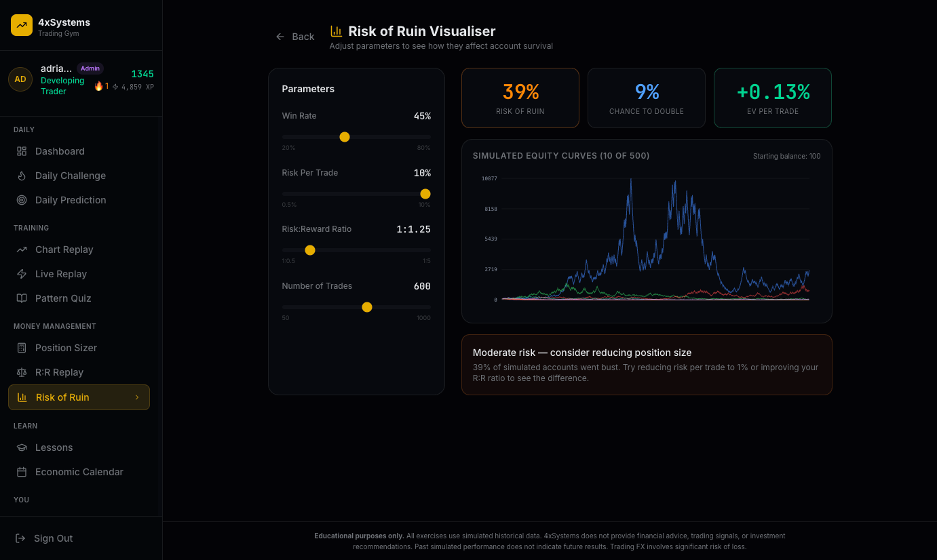The image size is (937, 560).
Task: Open Chart Replay using its trend-line icon
Action: (x=22, y=249)
